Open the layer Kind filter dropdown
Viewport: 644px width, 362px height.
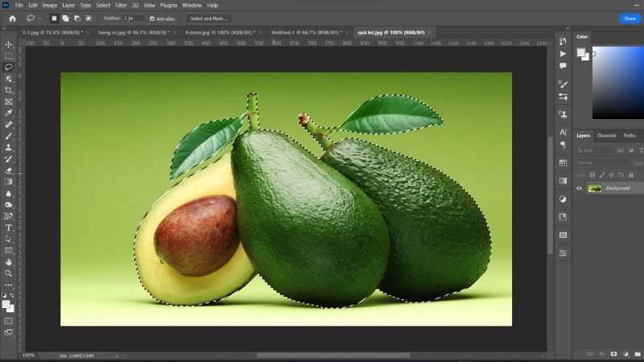pyautogui.click(x=594, y=150)
